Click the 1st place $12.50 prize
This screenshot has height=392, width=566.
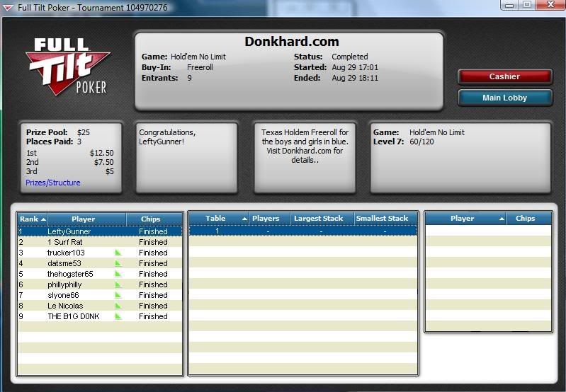coord(69,153)
